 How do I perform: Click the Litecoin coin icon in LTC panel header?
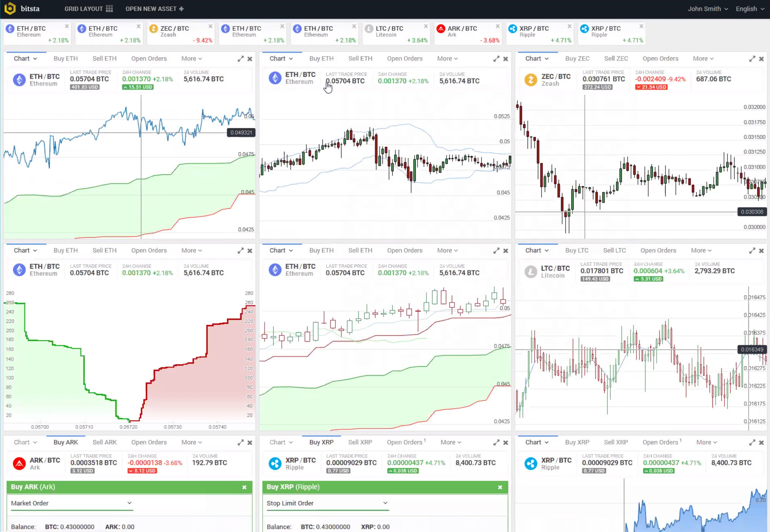click(531, 272)
